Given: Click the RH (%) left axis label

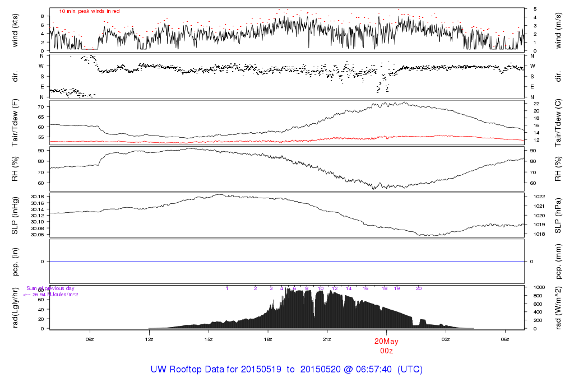Looking at the screenshot, I should [15, 169].
